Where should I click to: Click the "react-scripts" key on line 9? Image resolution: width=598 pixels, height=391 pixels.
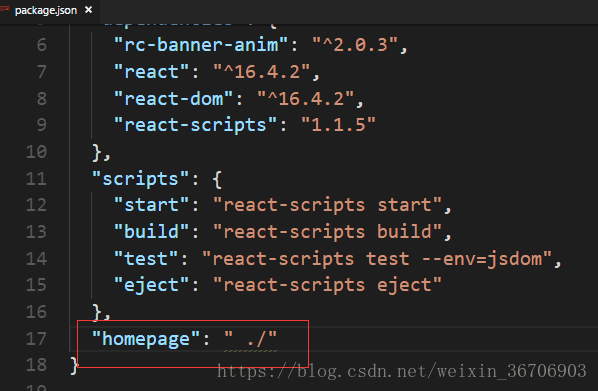(x=196, y=125)
